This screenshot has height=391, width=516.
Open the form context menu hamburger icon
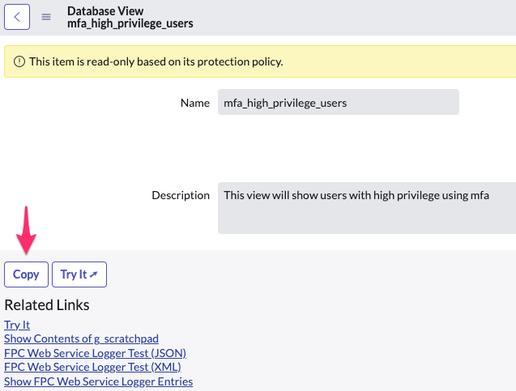46,17
